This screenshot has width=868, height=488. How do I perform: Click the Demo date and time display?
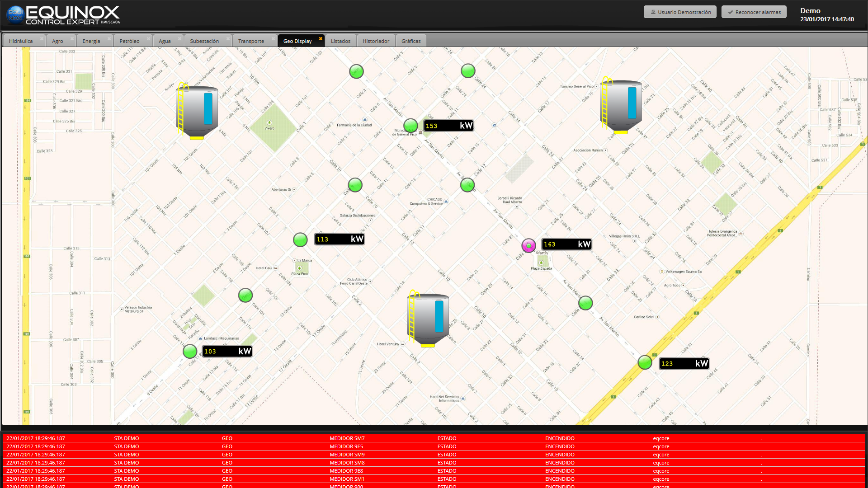point(827,15)
